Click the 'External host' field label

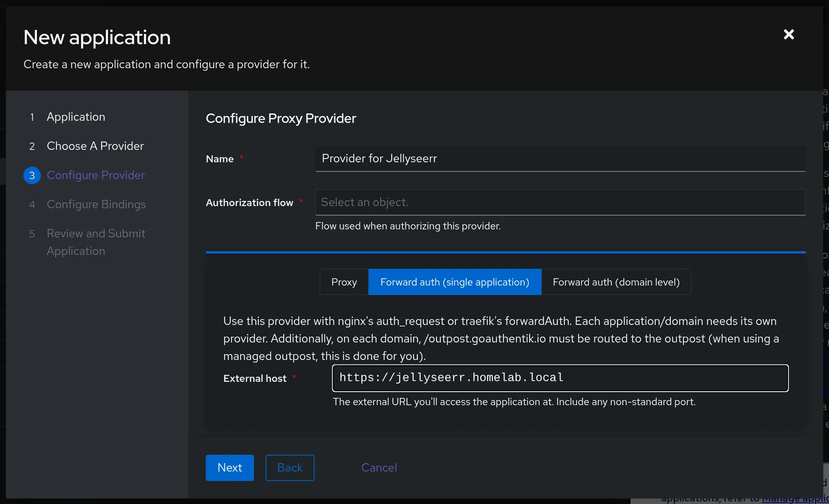click(x=255, y=378)
